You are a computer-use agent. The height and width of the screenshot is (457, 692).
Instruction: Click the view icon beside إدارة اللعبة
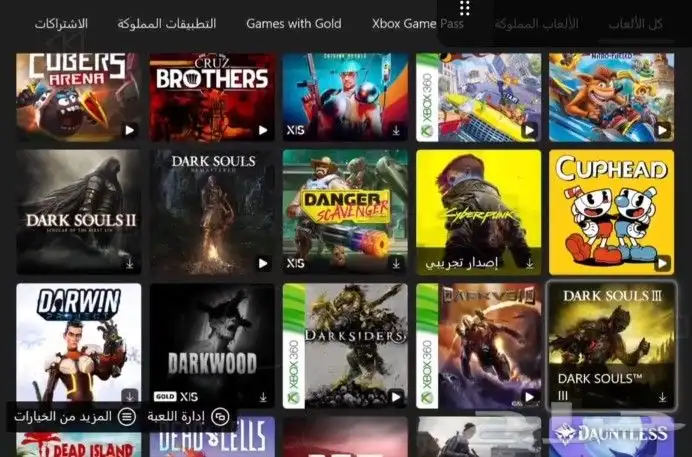[220, 416]
